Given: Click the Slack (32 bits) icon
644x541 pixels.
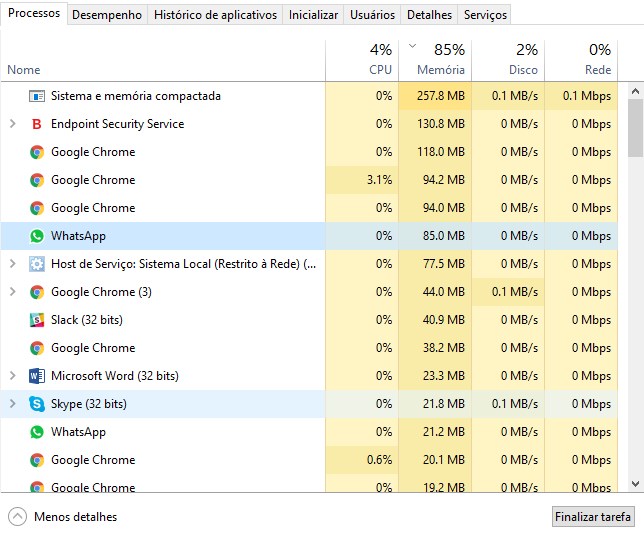Looking at the screenshot, I should pos(37,320).
